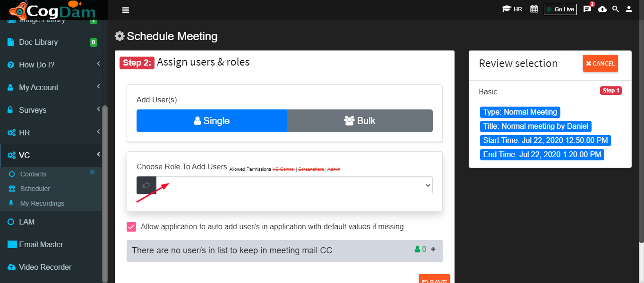Image resolution: width=644 pixels, height=283 pixels.
Task: Click the cloud upload icon
Action: click(602, 9)
